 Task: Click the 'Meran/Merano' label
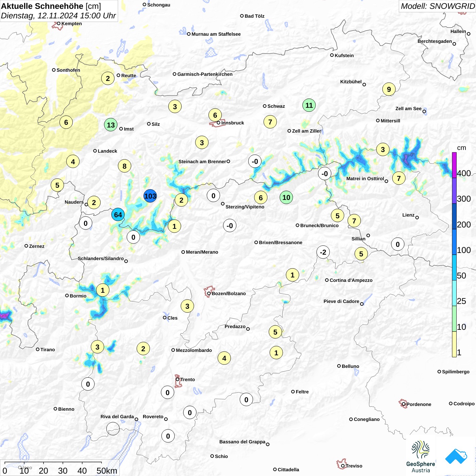pyautogui.click(x=202, y=252)
